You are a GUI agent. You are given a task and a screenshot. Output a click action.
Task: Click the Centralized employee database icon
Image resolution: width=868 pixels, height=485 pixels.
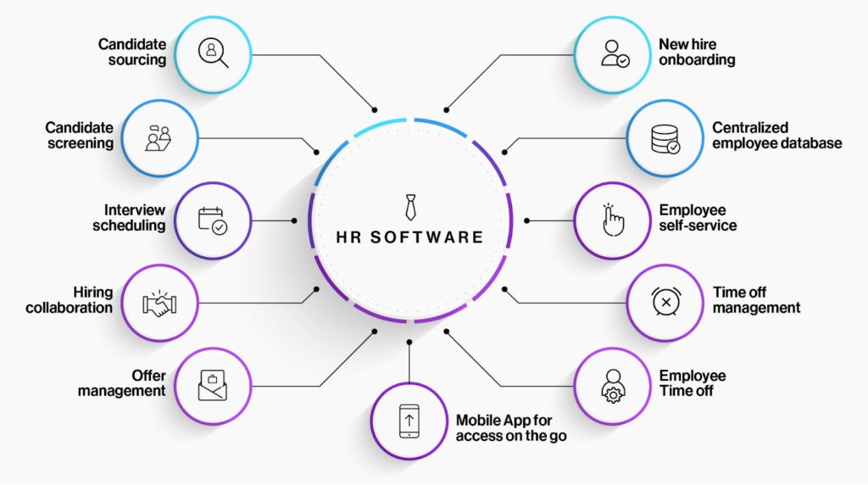tap(665, 139)
